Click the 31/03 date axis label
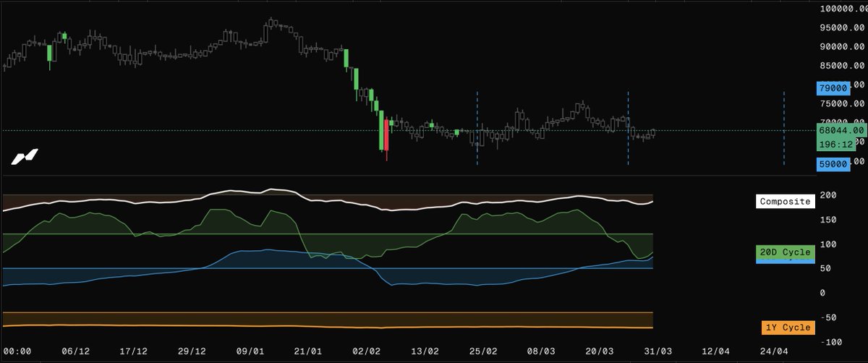The image size is (868, 363). 658,351
